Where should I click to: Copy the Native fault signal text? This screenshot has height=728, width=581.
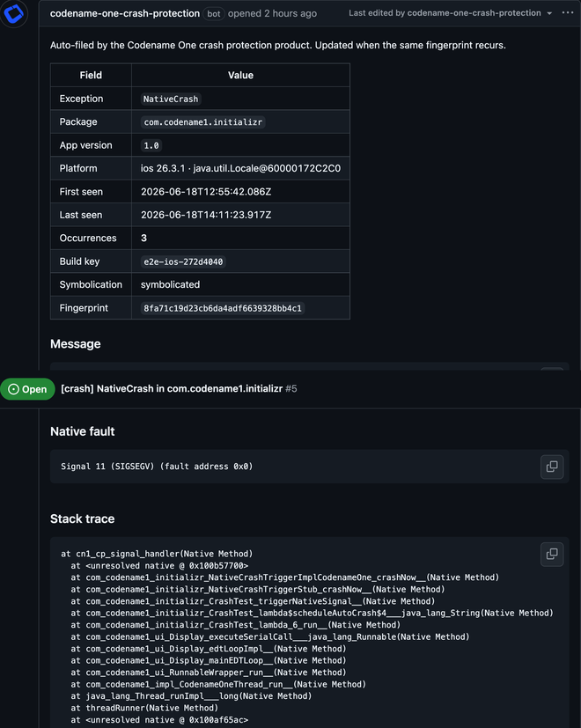tap(552, 467)
